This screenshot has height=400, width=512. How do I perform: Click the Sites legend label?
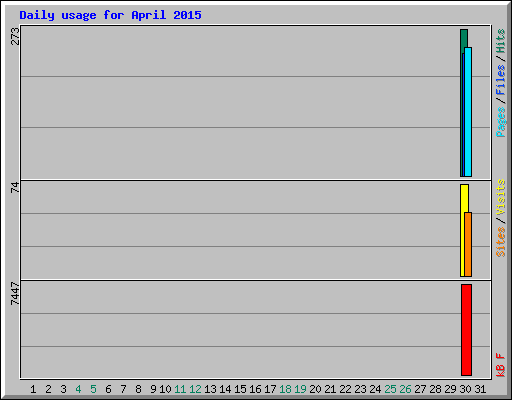click(x=501, y=242)
